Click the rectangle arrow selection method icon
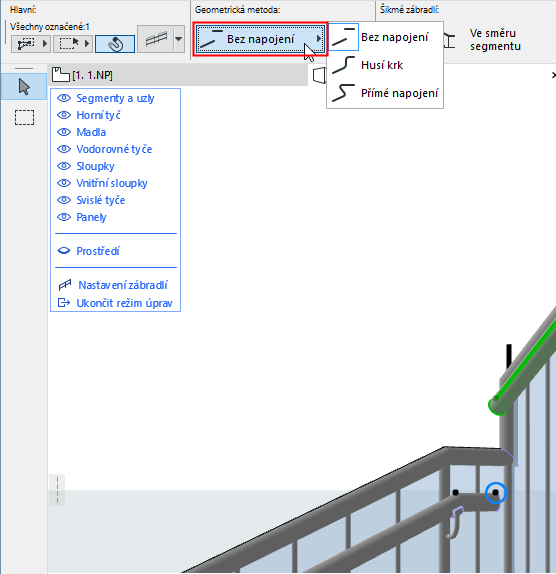Screen dimensions: 556x574 (x=69, y=44)
